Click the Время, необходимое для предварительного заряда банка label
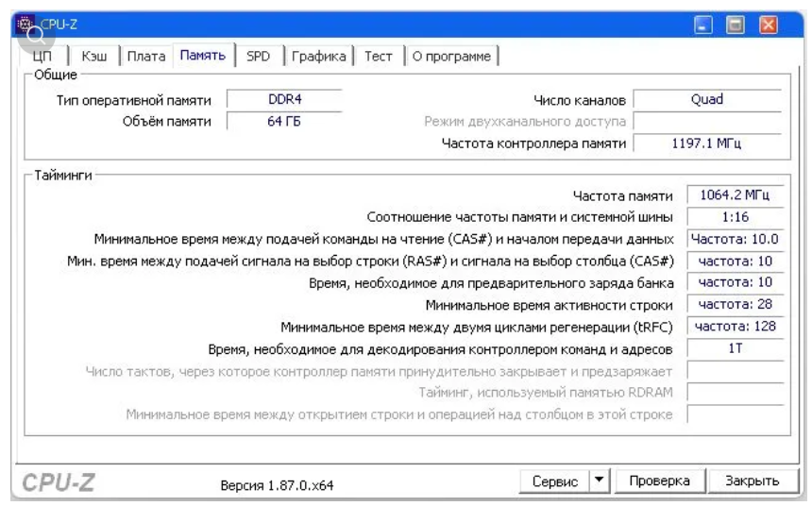This screenshot has width=812, height=506. click(x=491, y=283)
